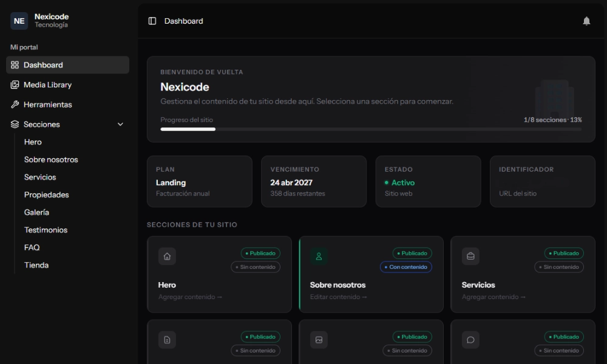Click the site progress bar
Screen dimensions: 607x364
[x=371, y=129]
